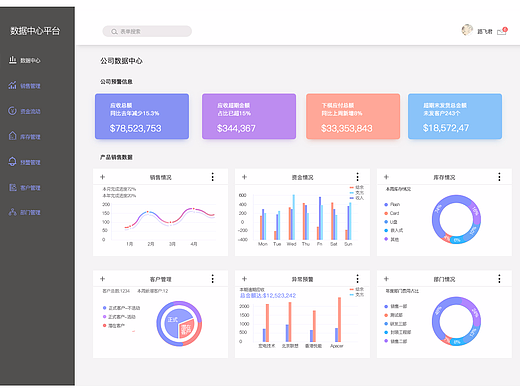
Task: Click the 数据中心平台 sidebar title
Action: coord(35,31)
